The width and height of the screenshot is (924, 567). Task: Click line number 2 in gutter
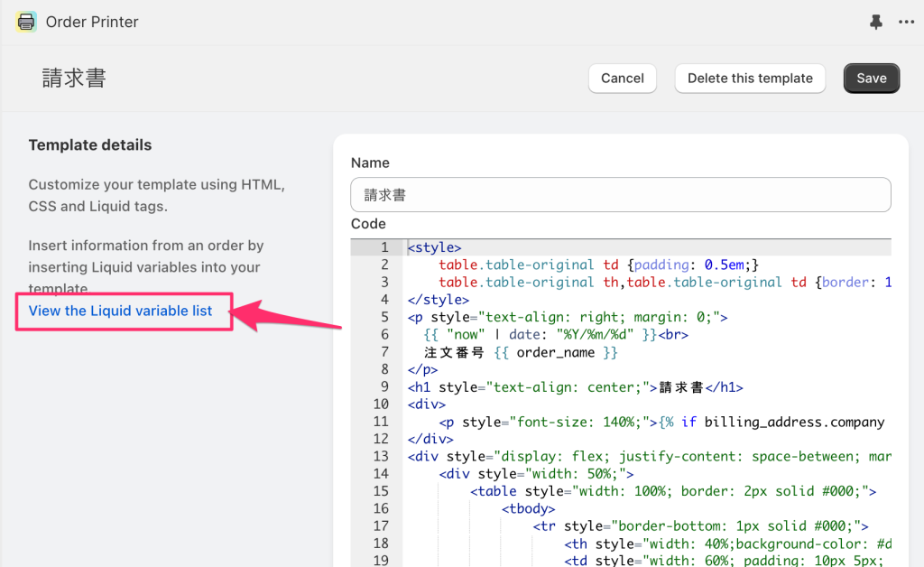point(384,265)
